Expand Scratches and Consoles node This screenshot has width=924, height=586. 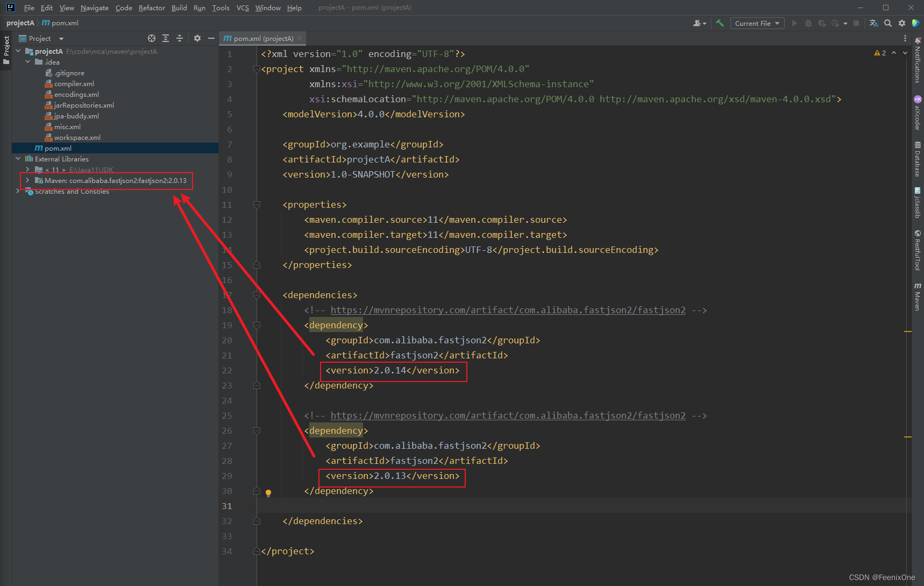[18, 191]
